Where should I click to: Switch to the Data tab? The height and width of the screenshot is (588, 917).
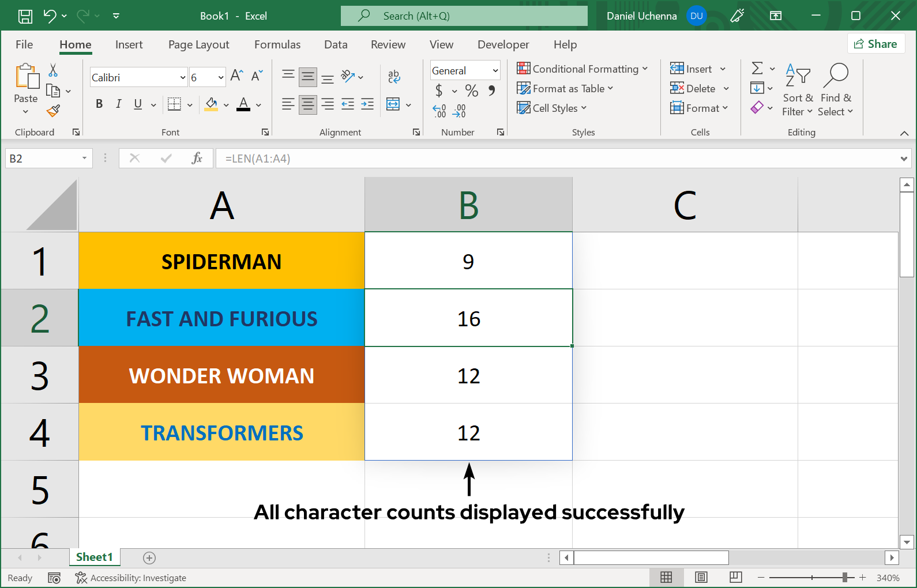pyautogui.click(x=336, y=44)
